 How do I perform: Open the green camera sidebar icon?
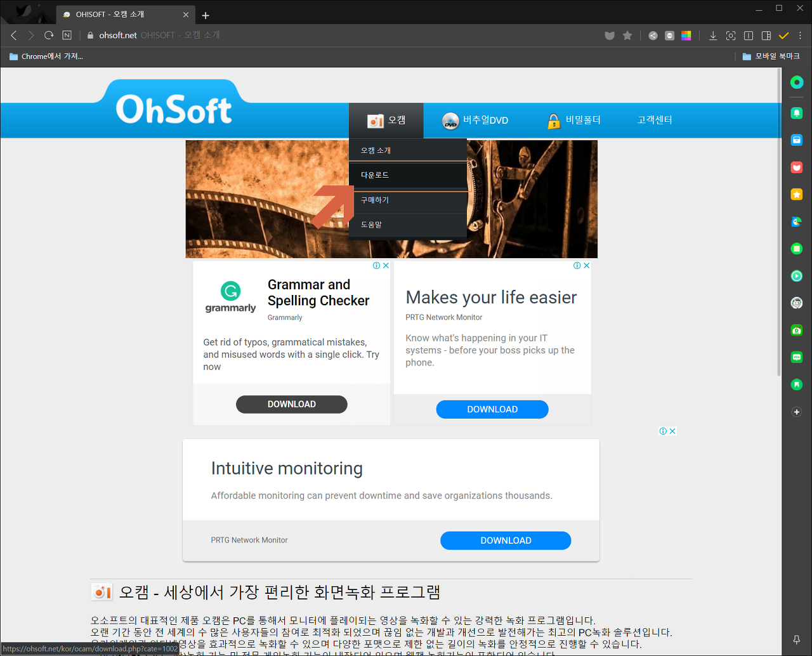(797, 331)
